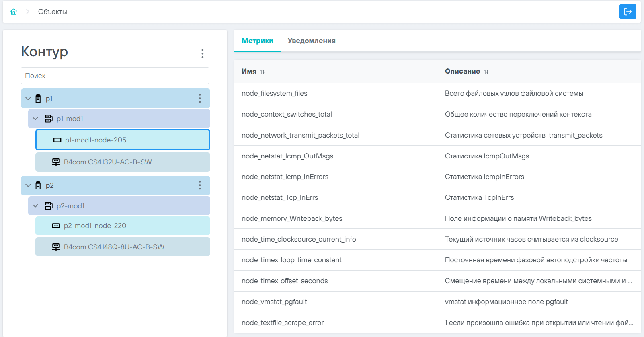
Task: Collapse the p2 tree node
Action: click(x=28, y=185)
